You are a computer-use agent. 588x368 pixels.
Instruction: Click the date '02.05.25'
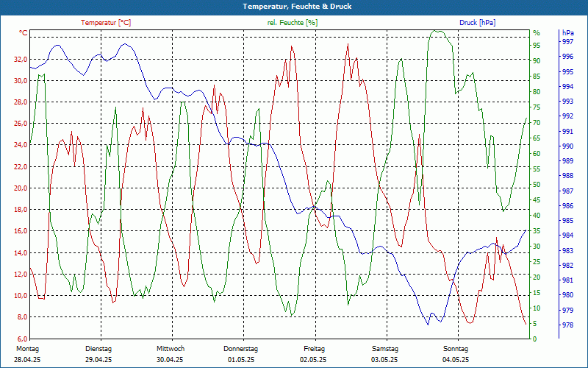pos(313,360)
